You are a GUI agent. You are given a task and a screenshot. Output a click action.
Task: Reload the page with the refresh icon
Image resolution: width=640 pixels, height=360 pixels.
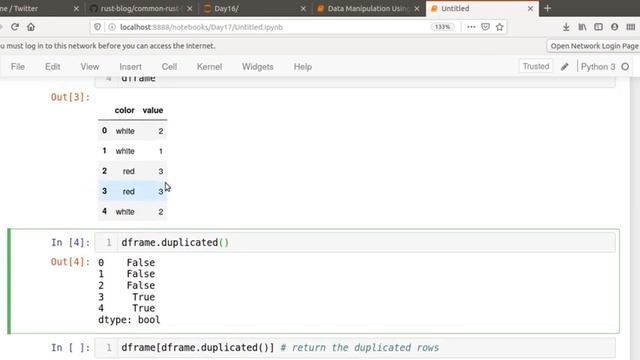pyautogui.click(x=15, y=27)
